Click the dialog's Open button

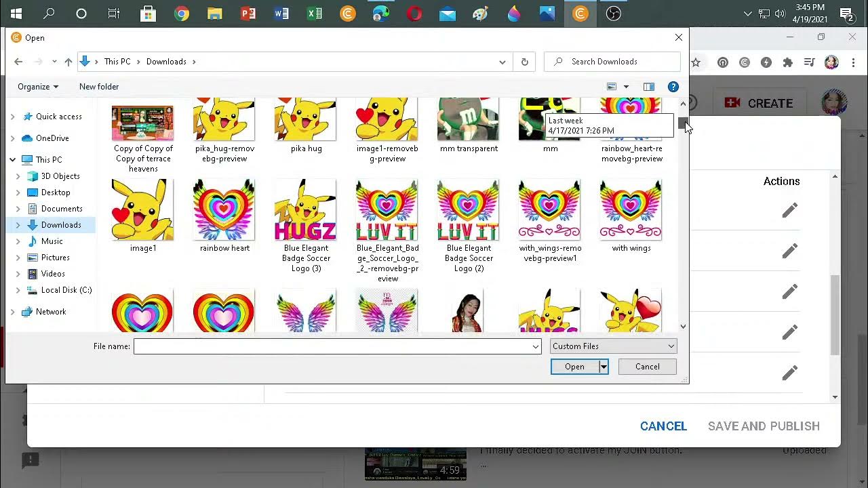coord(574,367)
